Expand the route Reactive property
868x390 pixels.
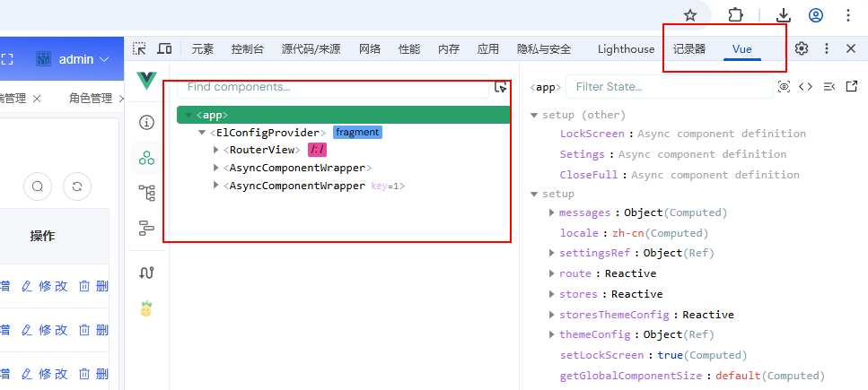[552, 273]
